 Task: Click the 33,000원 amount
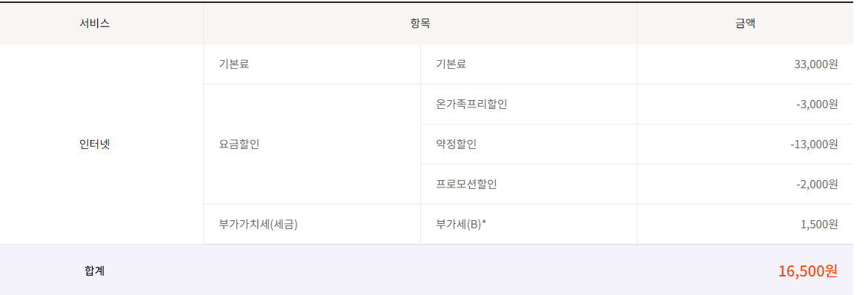click(815, 64)
